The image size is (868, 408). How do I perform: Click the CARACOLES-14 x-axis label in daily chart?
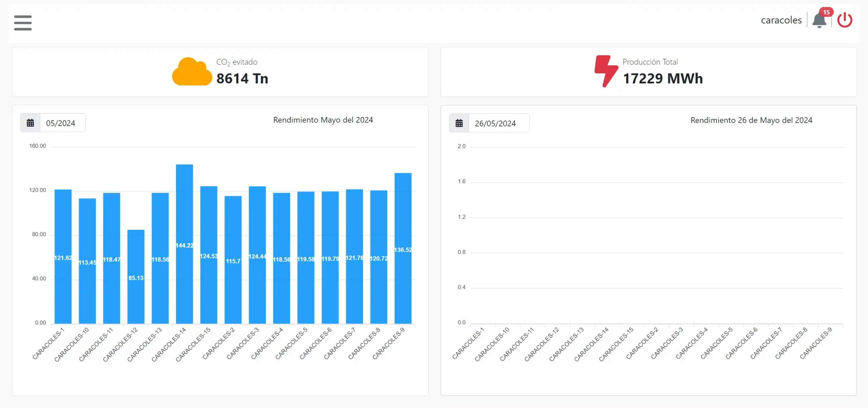(591, 344)
